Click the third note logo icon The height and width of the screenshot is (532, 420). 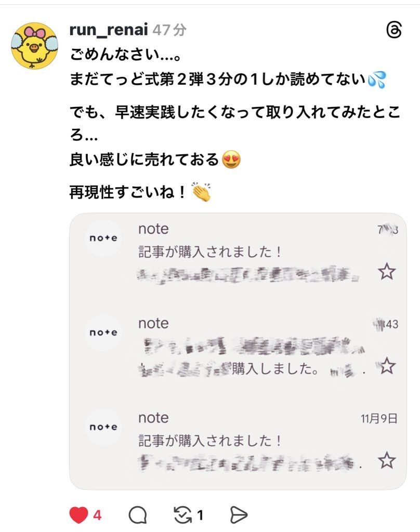[103, 427]
